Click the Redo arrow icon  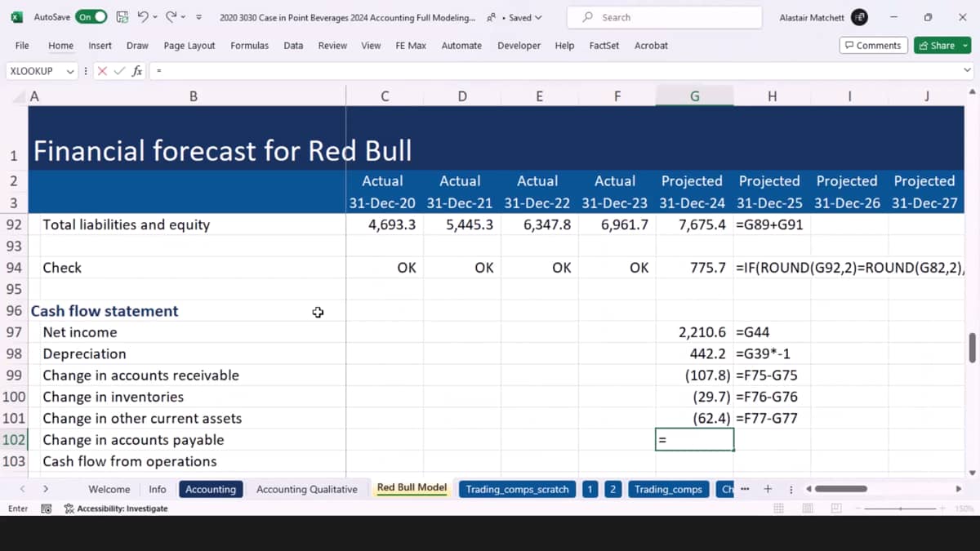(171, 16)
